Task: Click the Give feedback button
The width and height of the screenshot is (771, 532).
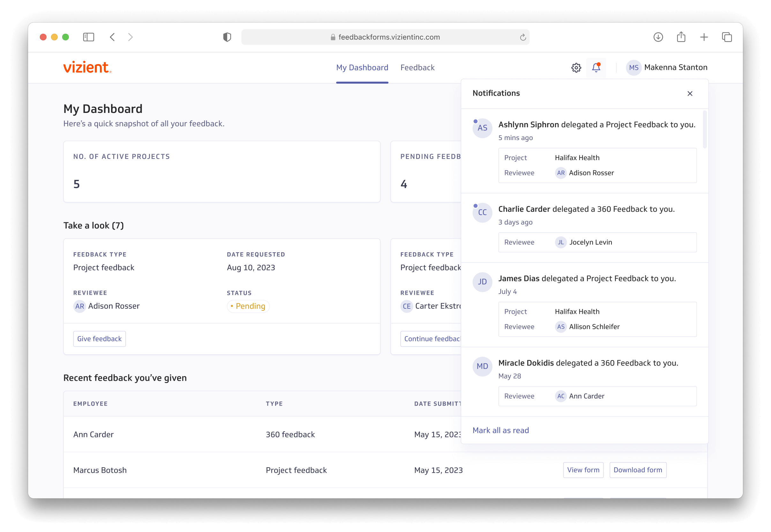Action: click(x=99, y=339)
